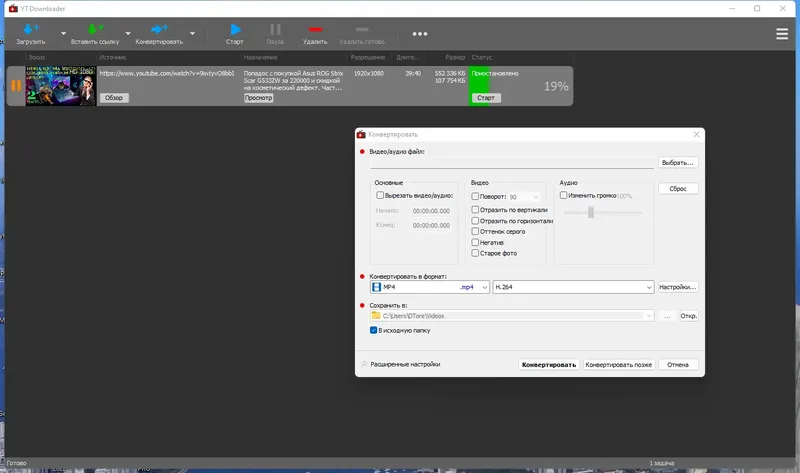Click the Назначение column header

point(261,57)
